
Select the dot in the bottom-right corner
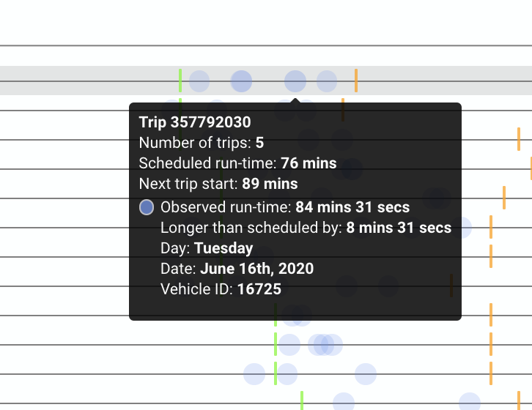(470, 403)
